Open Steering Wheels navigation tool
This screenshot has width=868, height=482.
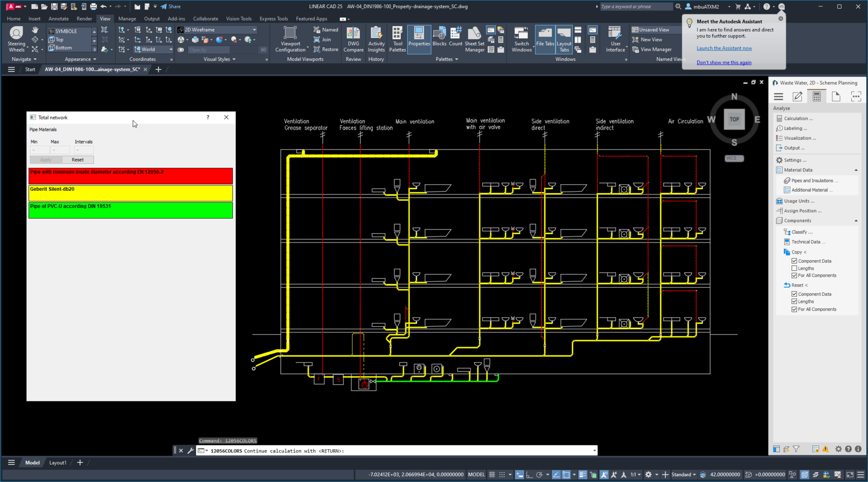[x=16, y=39]
